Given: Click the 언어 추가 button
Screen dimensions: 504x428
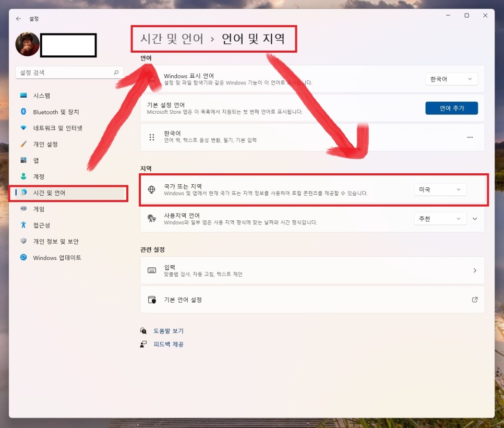Looking at the screenshot, I should tap(451, 108).
